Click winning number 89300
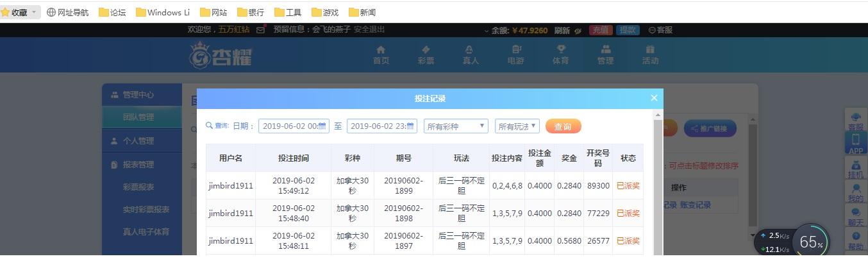Screen dimensions: 868x261 (x=598, y=186)
